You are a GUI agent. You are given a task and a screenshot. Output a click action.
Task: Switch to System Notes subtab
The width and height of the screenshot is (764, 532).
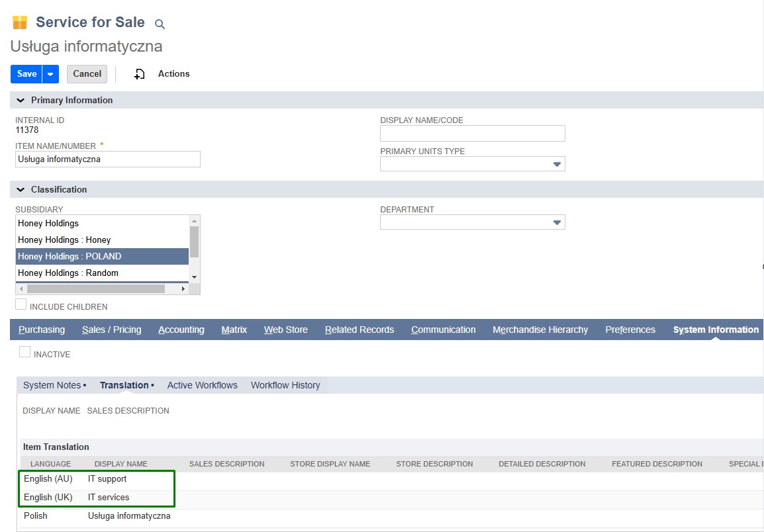[x=52, y=385]
